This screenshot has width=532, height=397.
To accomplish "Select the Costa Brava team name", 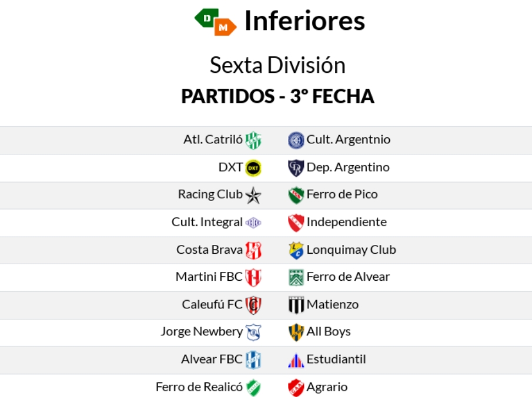I will (x=209, y=250).
